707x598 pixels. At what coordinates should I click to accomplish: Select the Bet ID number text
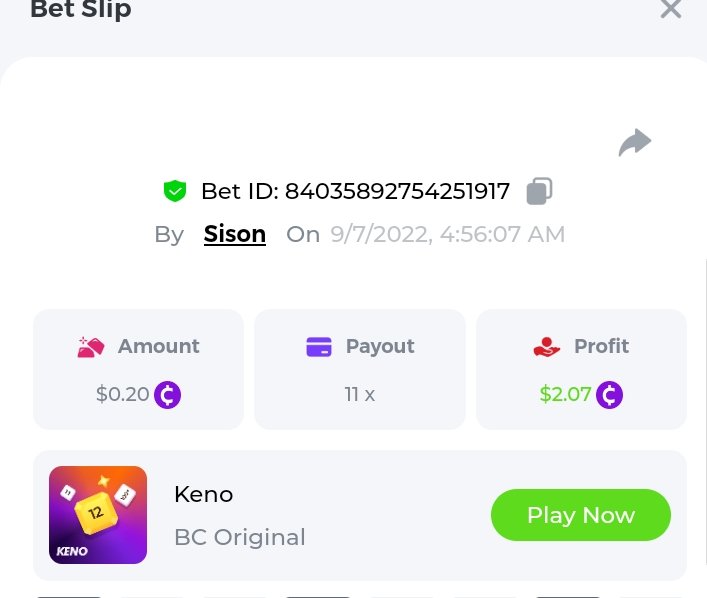(x=397, y=191)
